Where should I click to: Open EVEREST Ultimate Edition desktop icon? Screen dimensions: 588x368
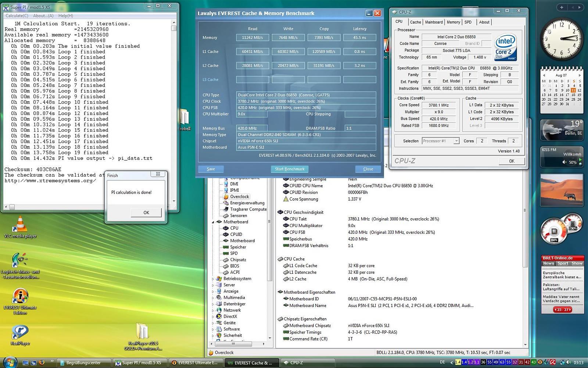pyautogui.click(x=20, y=296)
